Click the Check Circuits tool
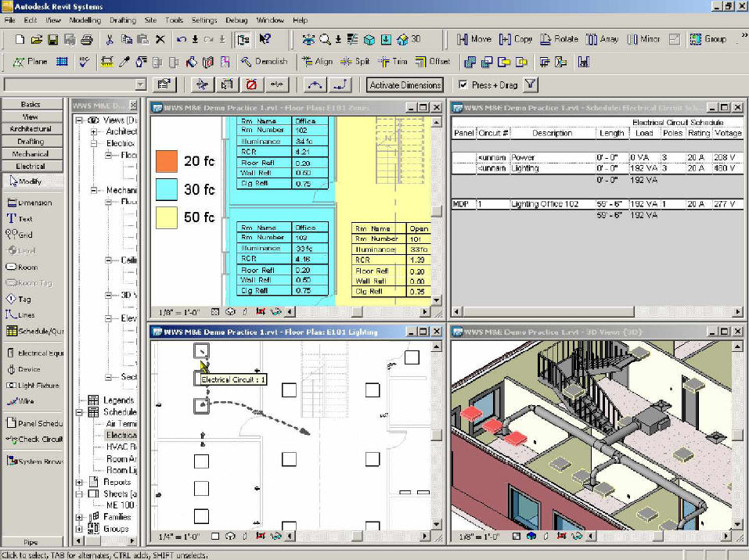749x560 pixels. click(x=34, y=440)
